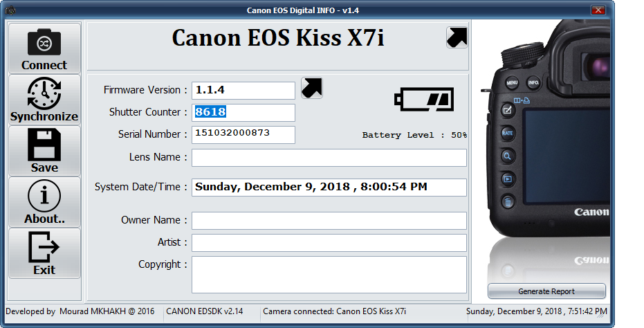Click the Serial Number field
This screenshot has height=328, width=644.
pos(243,134)
